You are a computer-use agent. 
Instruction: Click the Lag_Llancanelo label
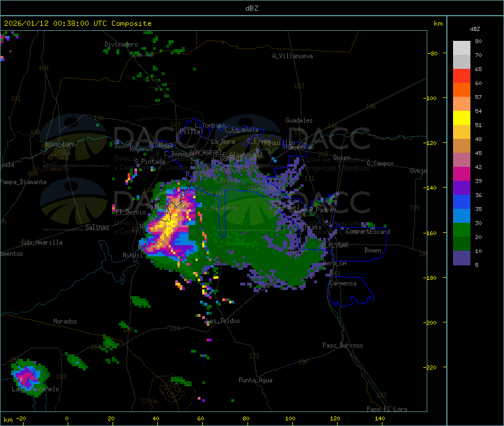click(x=36, y=389)
